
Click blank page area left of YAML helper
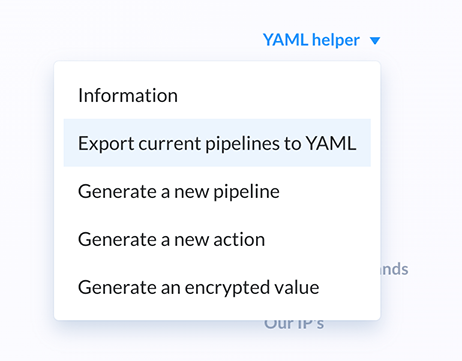[x=133, y=40]
